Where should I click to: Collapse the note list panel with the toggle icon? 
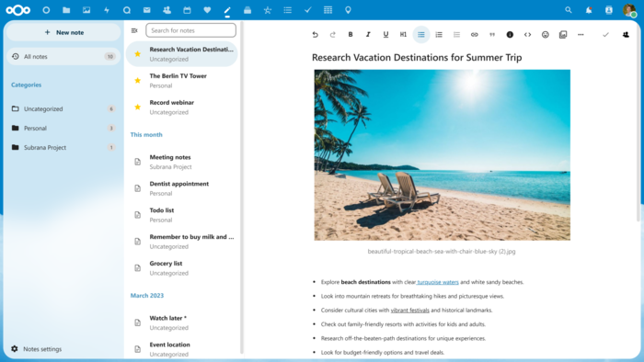pos(134,30)
